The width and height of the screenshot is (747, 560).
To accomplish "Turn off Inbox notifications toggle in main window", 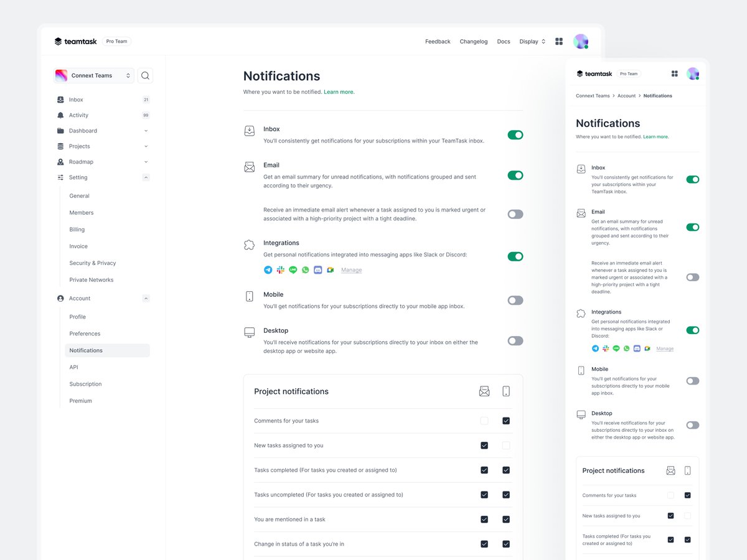I will 515,135.
